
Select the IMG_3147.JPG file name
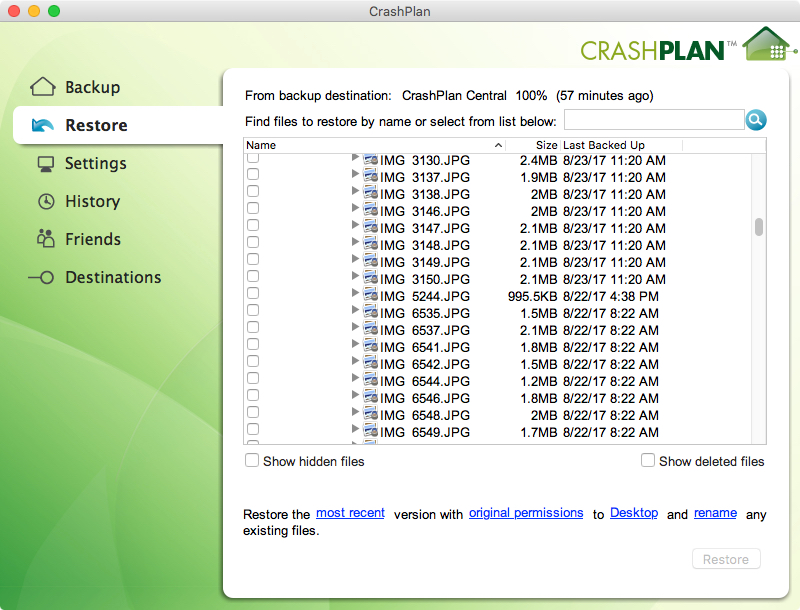tap(425, 228)
